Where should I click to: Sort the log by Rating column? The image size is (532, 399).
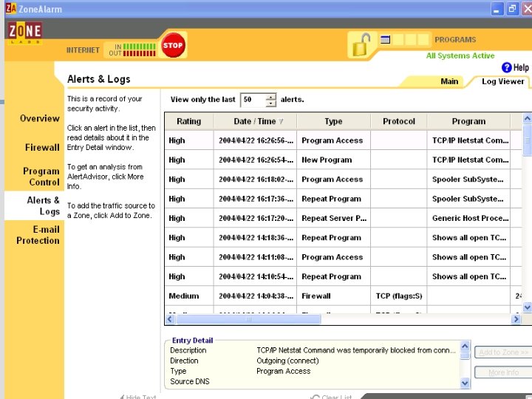point(189,121)
